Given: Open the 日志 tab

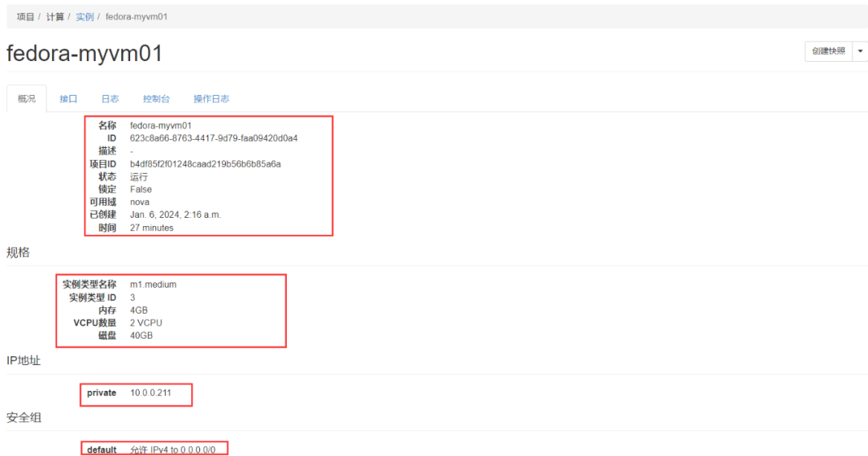Looking at the screenshot, I should tap(110, 99).
